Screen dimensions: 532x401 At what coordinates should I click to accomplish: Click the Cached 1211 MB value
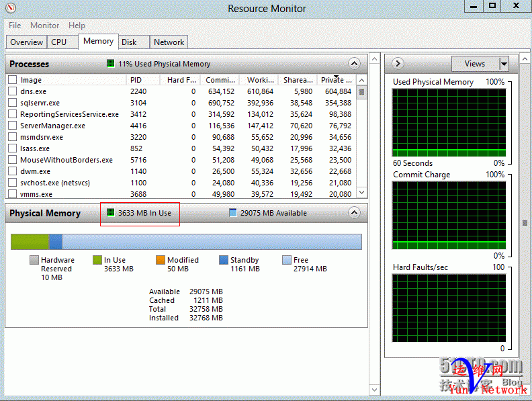pyautogui.click(x=208, y=300)
